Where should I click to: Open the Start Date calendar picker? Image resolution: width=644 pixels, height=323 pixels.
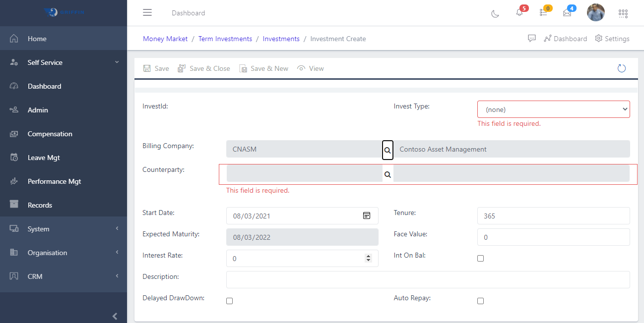click(367, 215)
